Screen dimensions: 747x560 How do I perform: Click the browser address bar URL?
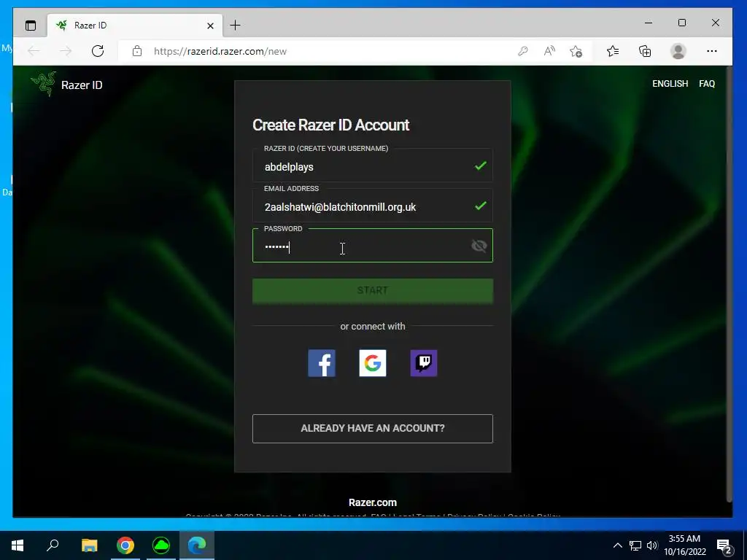220,52
